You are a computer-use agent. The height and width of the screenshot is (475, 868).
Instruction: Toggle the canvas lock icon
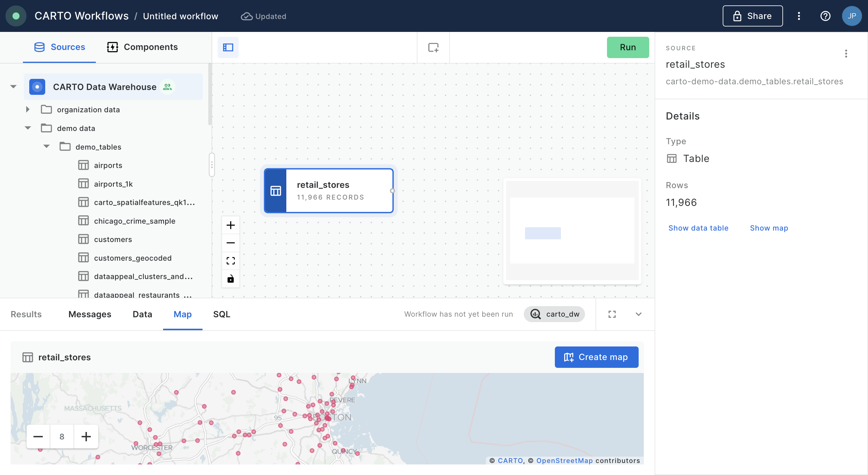tap(231, 278)
